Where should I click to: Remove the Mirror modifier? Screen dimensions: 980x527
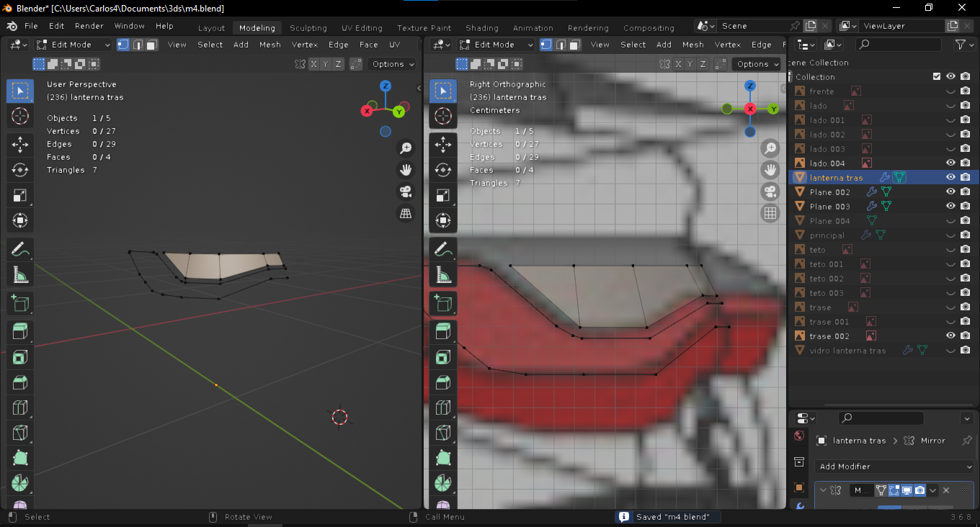pos(946,490)
